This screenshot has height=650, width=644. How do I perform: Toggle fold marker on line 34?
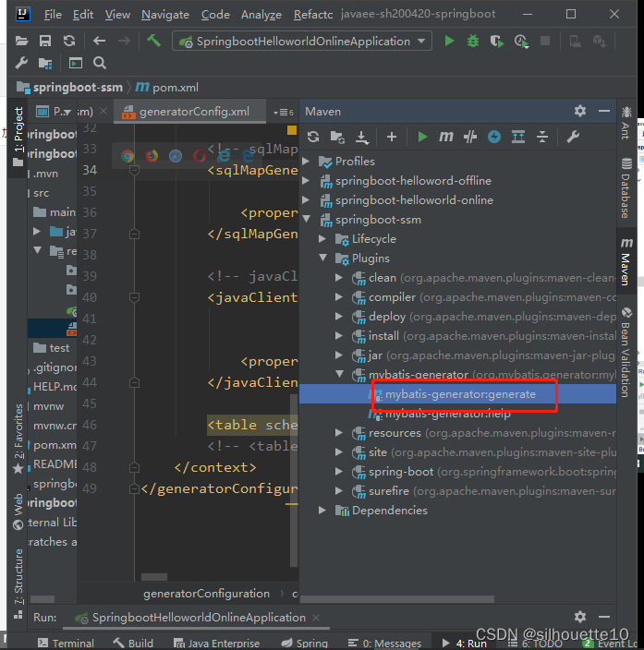point(134,170)
